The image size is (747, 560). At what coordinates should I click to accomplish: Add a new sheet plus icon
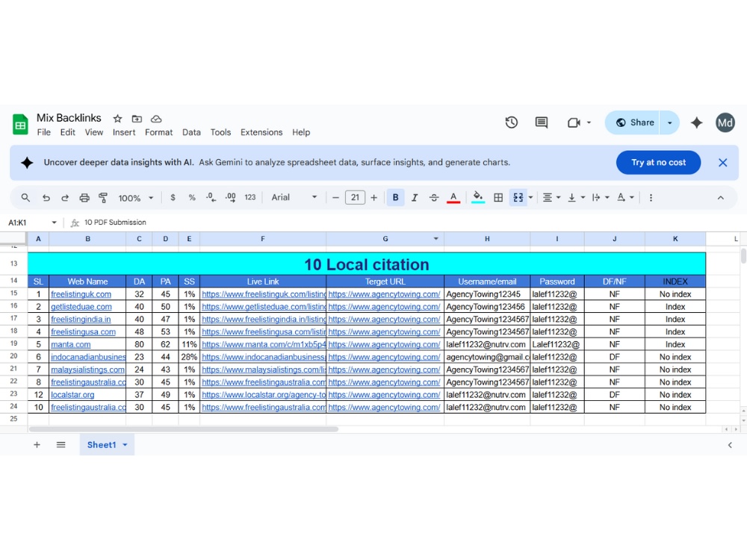point(37,445)
